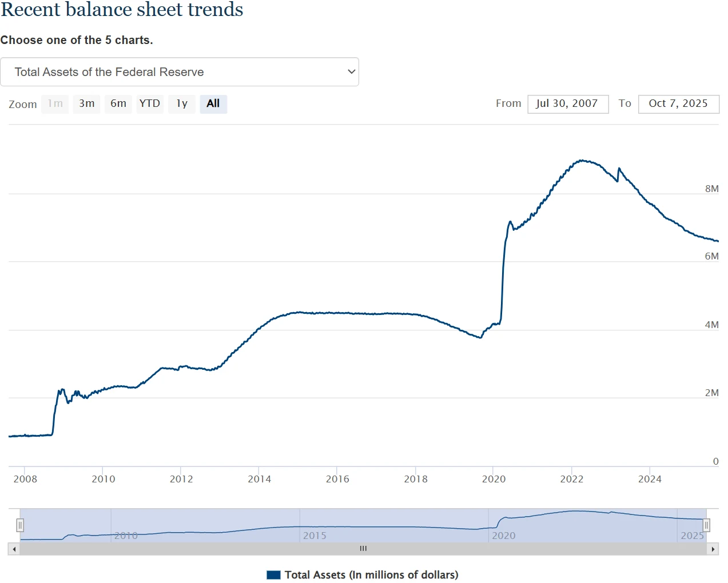
Task: Edit the To date field
Action: 678,103
